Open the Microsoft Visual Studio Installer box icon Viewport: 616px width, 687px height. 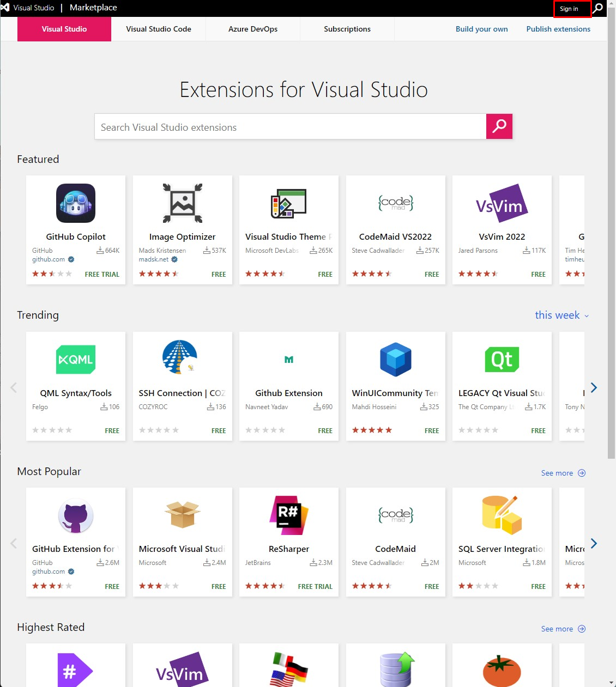pos(183,515)
